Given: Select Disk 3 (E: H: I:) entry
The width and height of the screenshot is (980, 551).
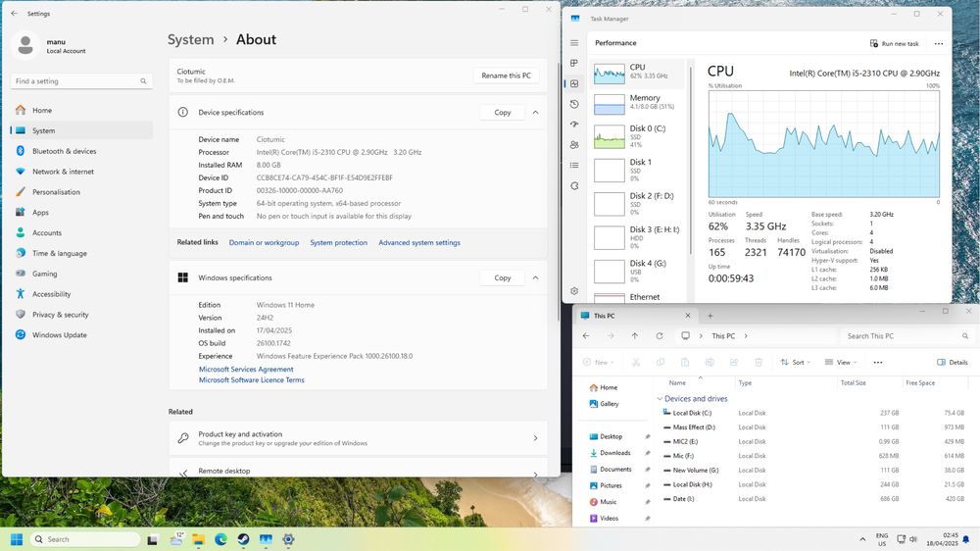Looking at the screenshot, I should (638, 237).
